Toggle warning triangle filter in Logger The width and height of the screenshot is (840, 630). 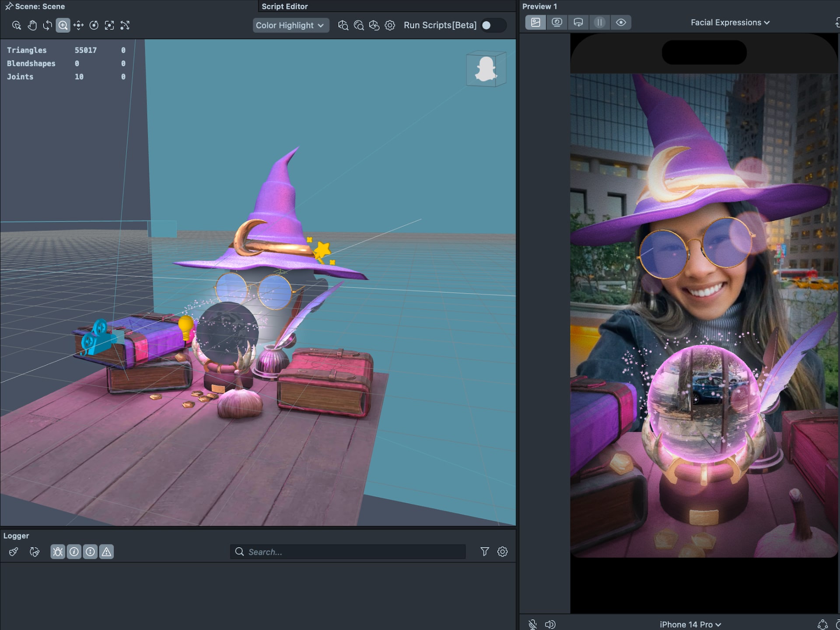point(106,552)
